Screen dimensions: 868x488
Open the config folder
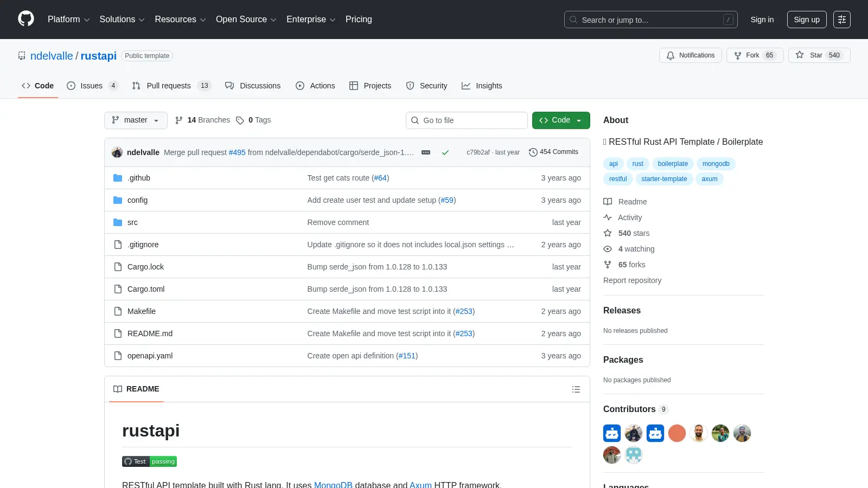(x=137, y=200)
